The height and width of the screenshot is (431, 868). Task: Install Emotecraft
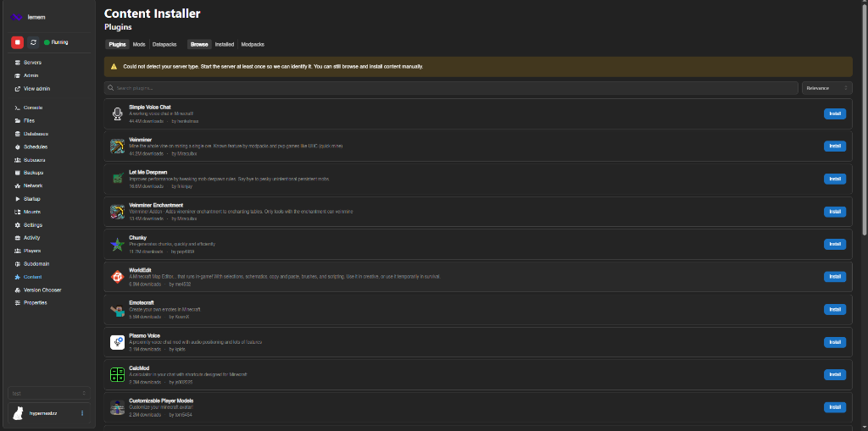point(835,309)
